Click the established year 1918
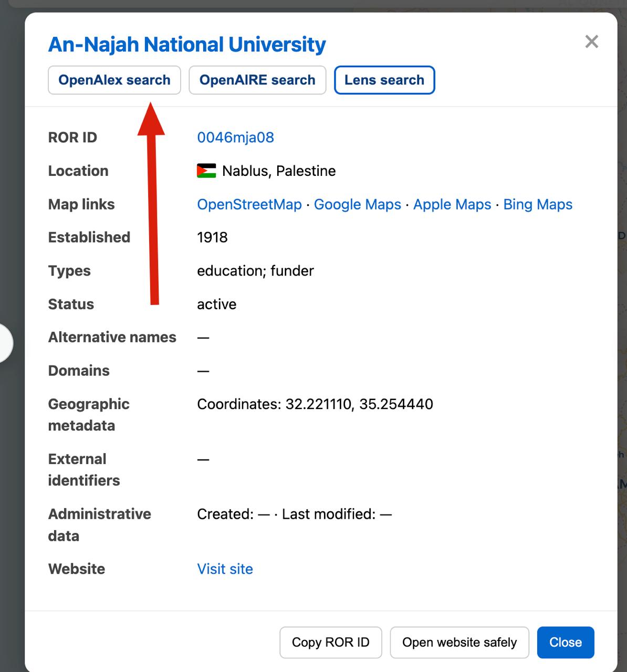Viewport: 627px width, 672px height. point(212,237)
